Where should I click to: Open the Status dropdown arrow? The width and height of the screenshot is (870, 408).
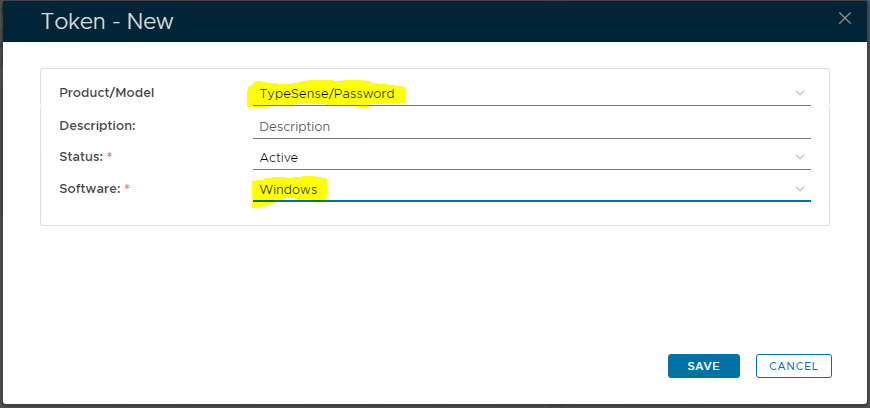(800, 157)
